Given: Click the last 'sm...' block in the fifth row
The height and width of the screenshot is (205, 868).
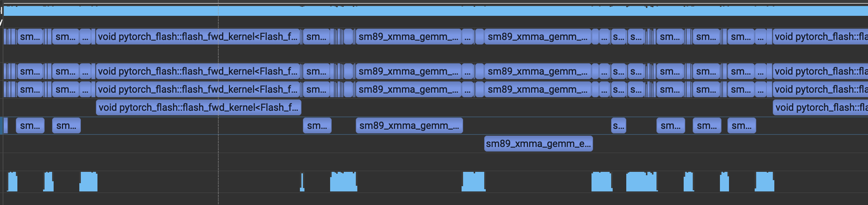Looking at the screenshot, I should (742, 125).
